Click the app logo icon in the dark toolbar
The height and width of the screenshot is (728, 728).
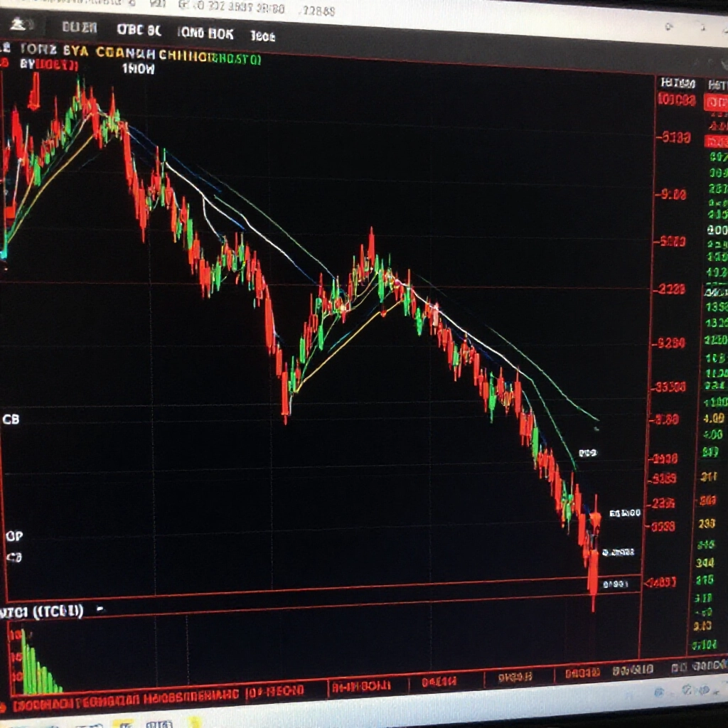[19, 23]
